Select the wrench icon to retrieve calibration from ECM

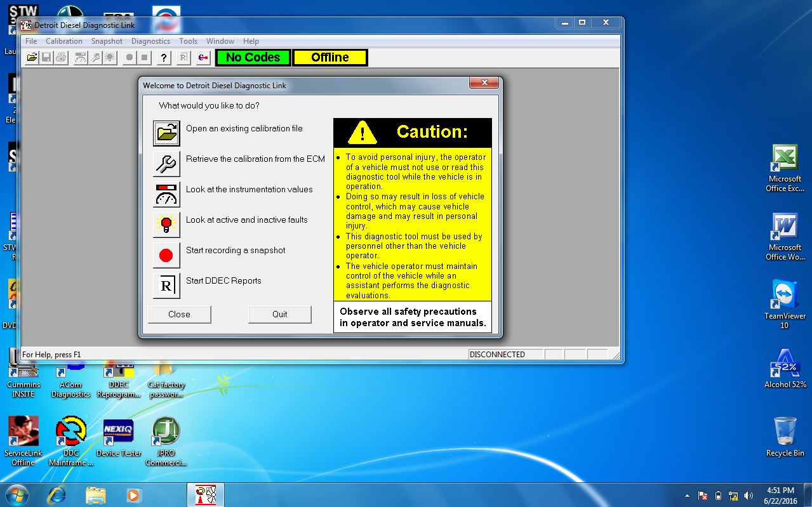point(165,164)
